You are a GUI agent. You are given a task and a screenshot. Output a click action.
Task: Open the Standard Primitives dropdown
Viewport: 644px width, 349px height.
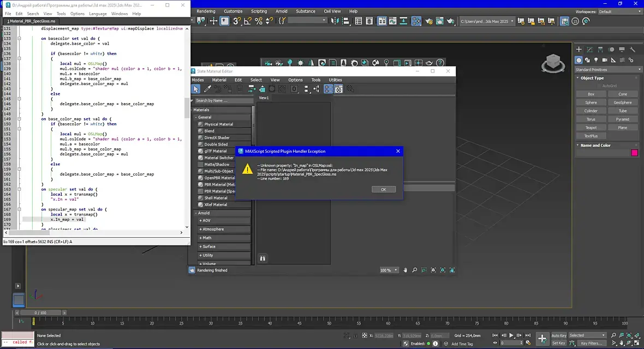[609, 70]
